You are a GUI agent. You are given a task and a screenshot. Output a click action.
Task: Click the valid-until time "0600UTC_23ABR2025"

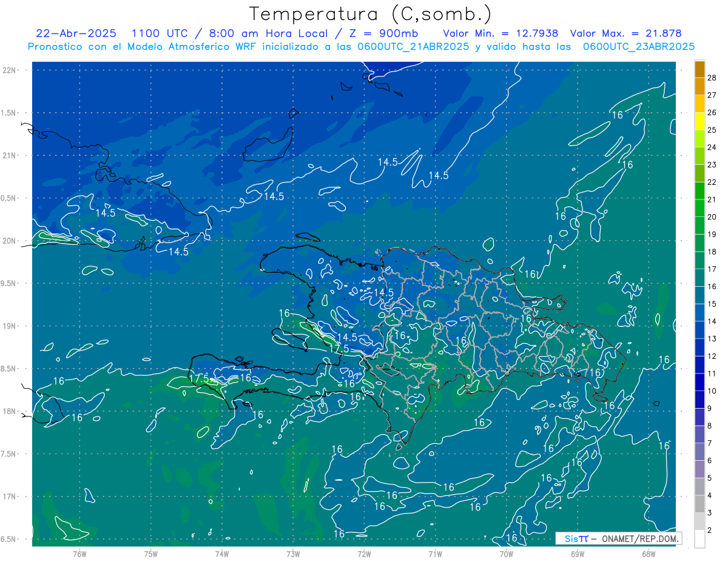point(638,46)
